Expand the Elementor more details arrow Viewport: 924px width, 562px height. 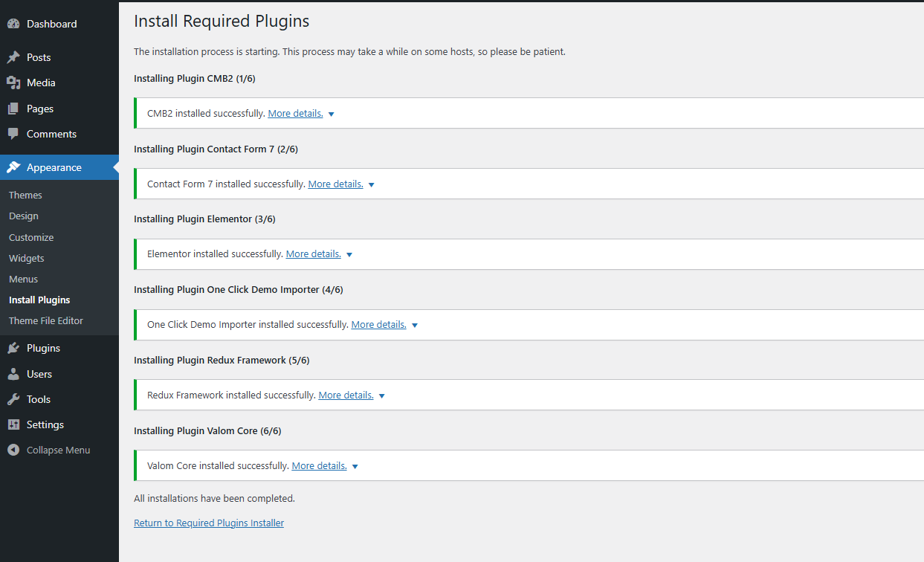click(x=349, y=253)
